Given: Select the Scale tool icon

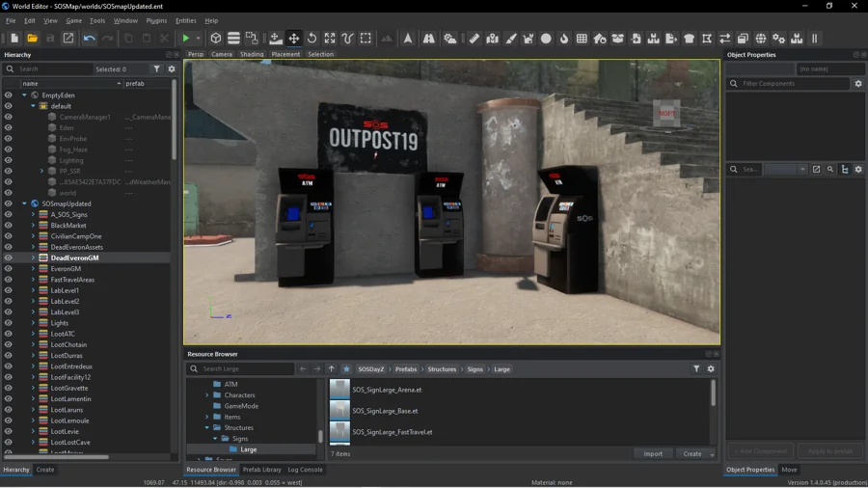Looking at the screenshot, I should [330, 39].
